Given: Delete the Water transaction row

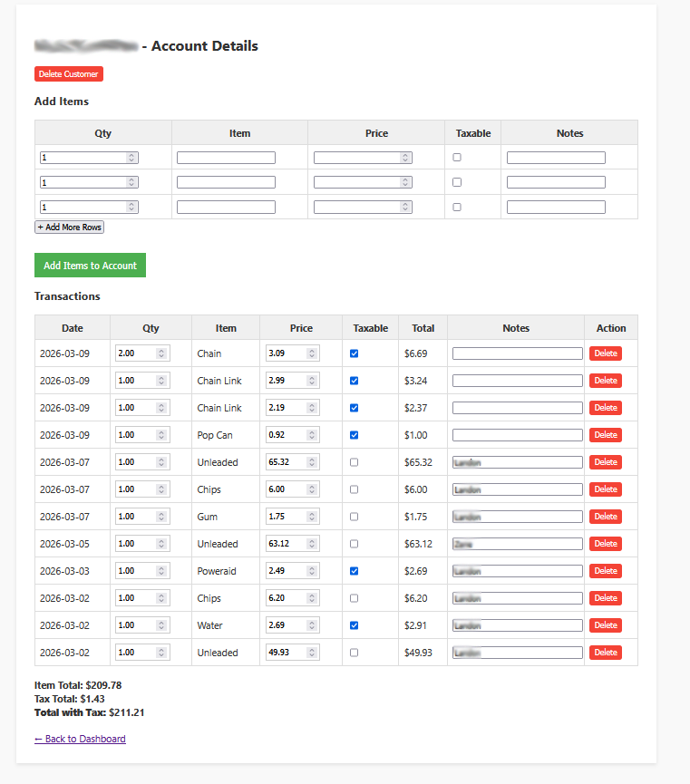Looking at the screenshot, I should (605, 625).
